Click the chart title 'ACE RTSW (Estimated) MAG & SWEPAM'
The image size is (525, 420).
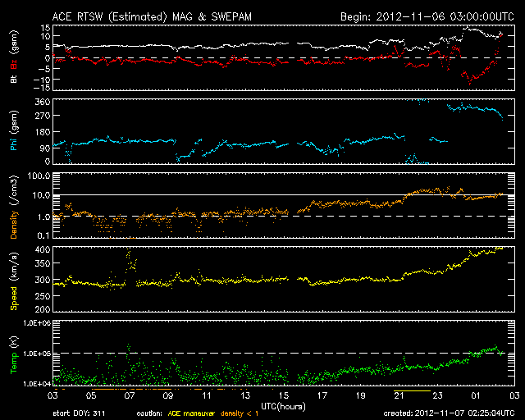(152, 16)
